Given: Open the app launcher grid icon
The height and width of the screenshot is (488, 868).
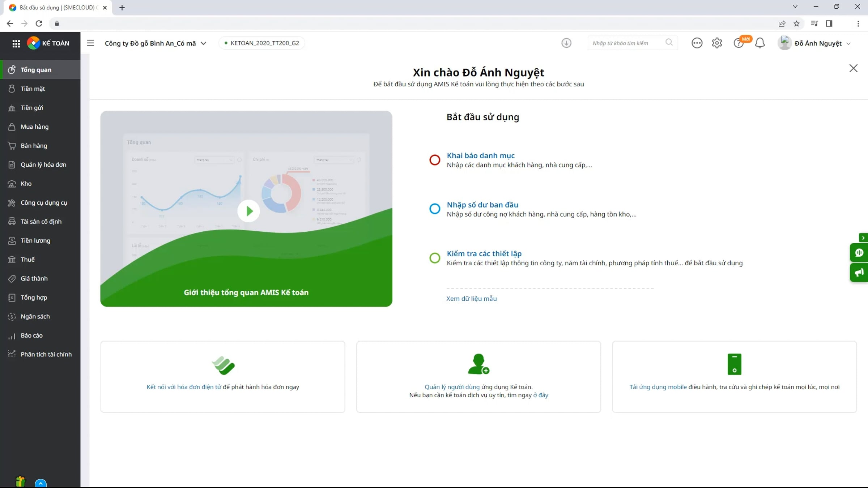Looking at the screenshot, I should (x=16, y=43).
